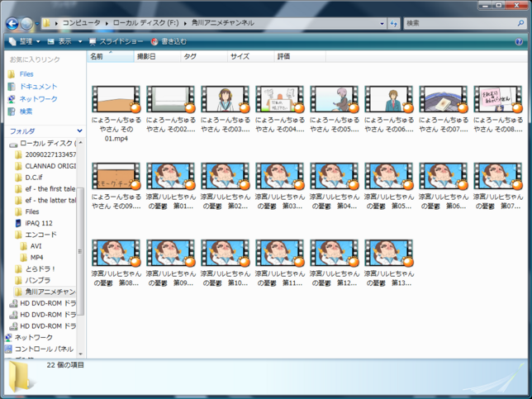Viewport: 532px width, 399px height.
Task: Click the 表示 view button
Action: tap(60, 42)
